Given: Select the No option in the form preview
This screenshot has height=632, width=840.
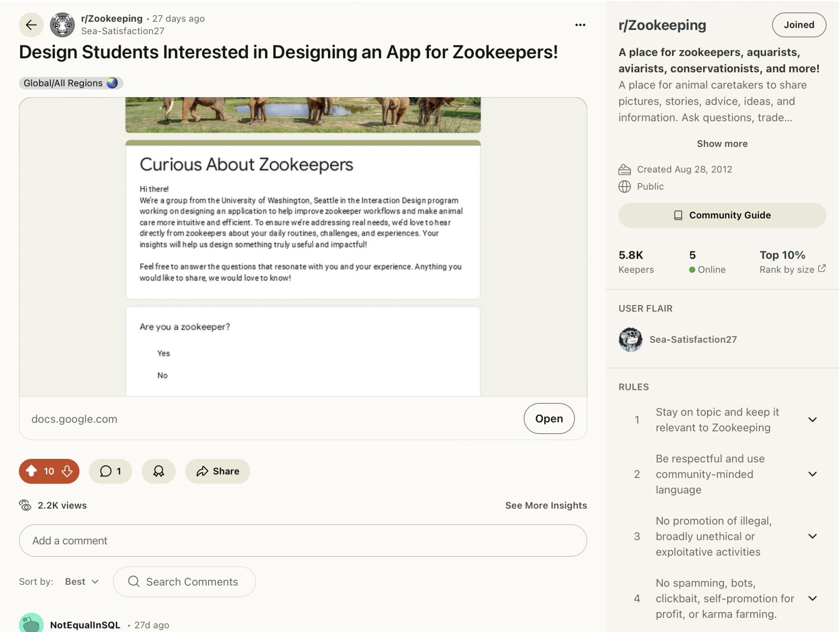Looking at the screenshot, I should [162, 375].
